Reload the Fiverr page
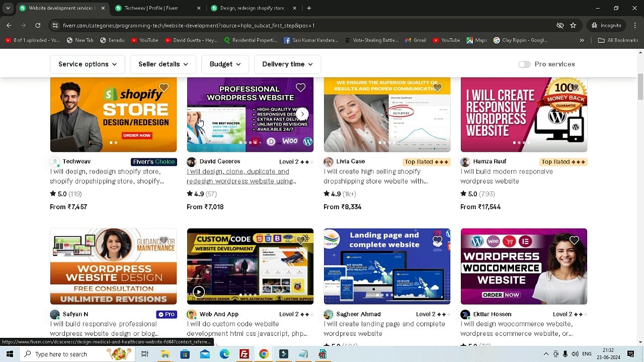Screen dimensions: 644x362 point(38,25)
